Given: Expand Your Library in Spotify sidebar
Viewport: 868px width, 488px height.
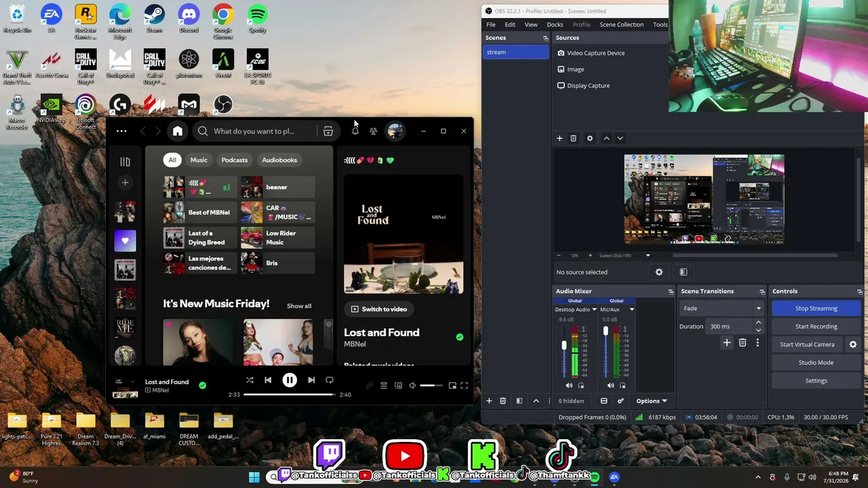Looking at the screenshot, I should [x=125, y=161].
